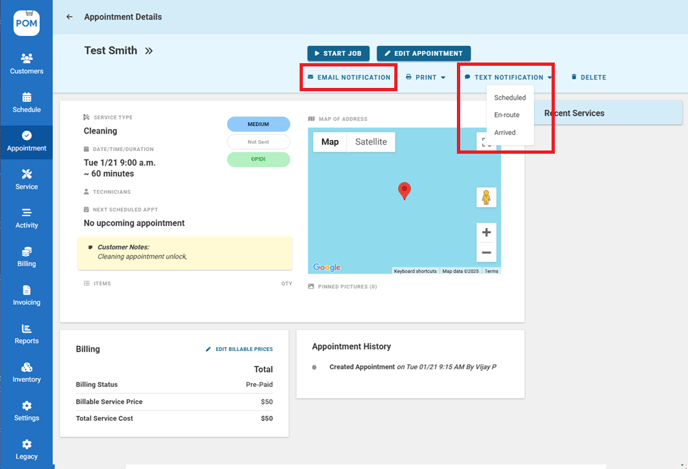Open Reports in the sidebar
The height and width of the screenshot is (469, 688).
tap(26, 333)
